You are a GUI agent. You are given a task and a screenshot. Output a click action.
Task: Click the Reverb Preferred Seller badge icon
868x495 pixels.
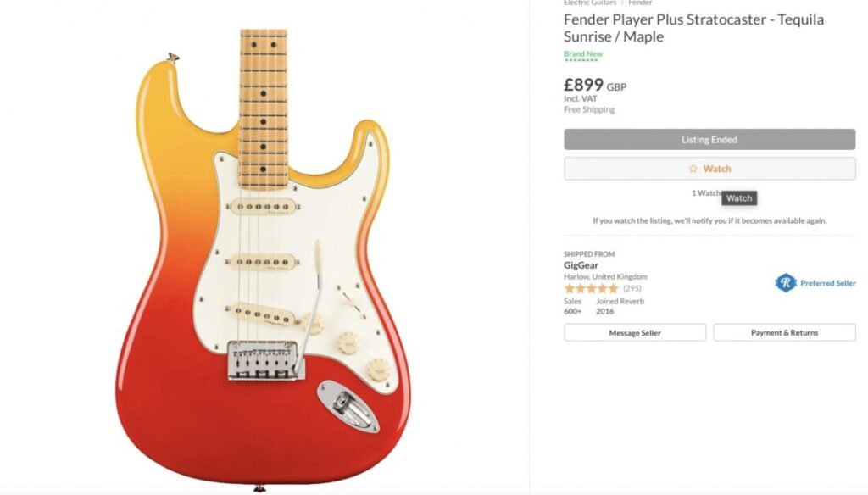[x=785, y=283]
